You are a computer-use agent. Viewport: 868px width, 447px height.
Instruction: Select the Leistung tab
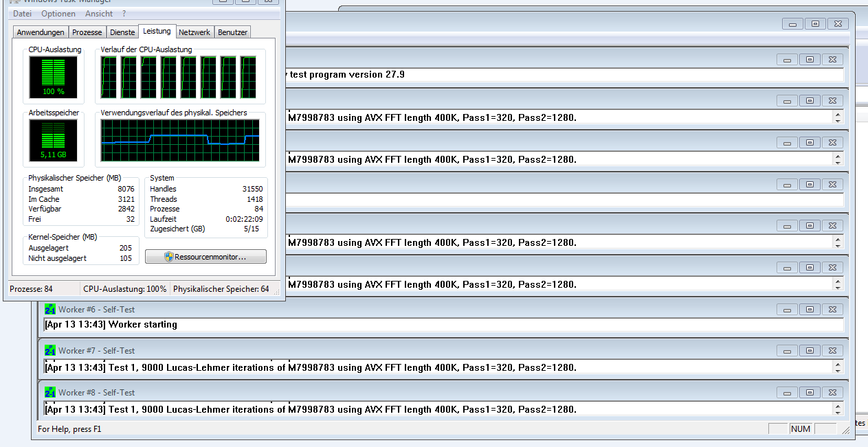[157, 31]
